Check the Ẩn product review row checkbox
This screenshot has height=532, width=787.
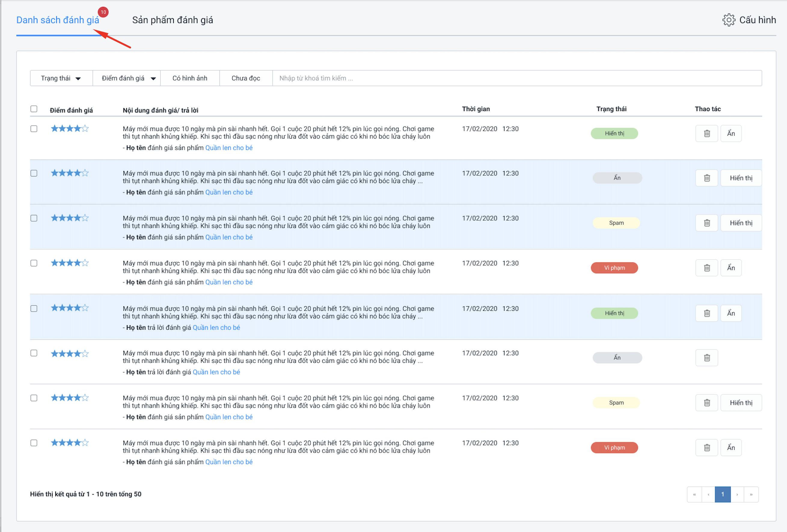click(x=34, y=173)
